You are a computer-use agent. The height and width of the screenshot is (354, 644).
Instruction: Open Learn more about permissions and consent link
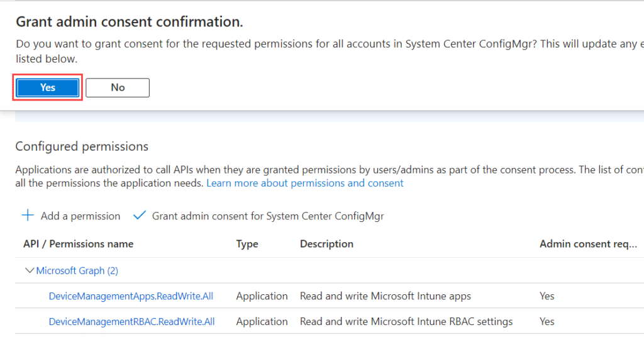(305, 183)
